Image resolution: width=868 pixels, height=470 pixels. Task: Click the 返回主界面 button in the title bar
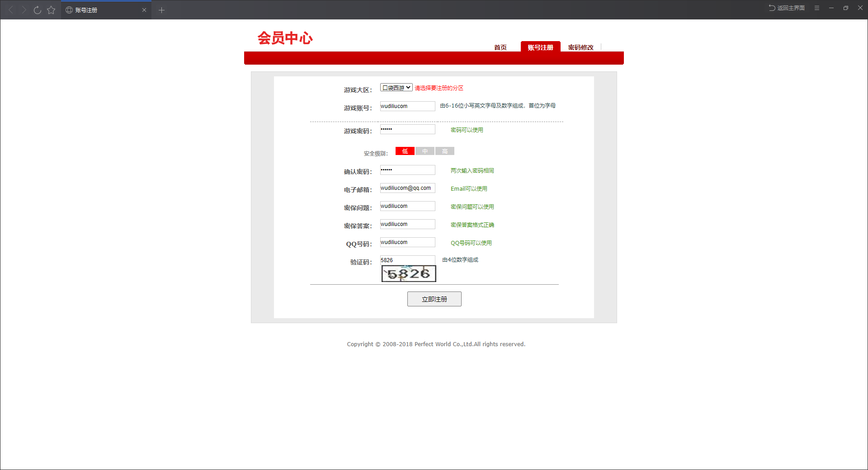[787, 8]
